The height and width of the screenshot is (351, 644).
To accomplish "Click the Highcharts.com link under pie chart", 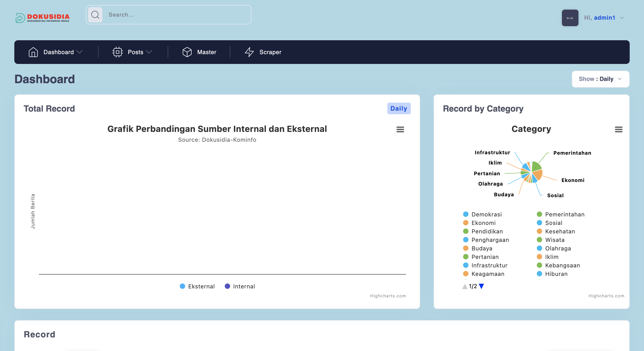I will pos(606,296).
